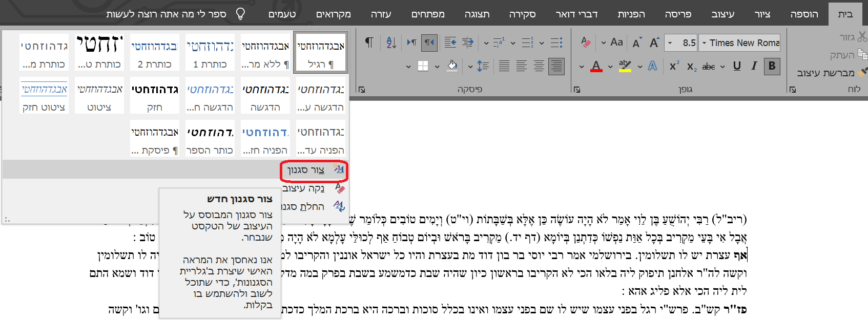Screen dimensions: 868x320
Task: Click the Tell Me lightbulb icon
Action: point(240,14)
